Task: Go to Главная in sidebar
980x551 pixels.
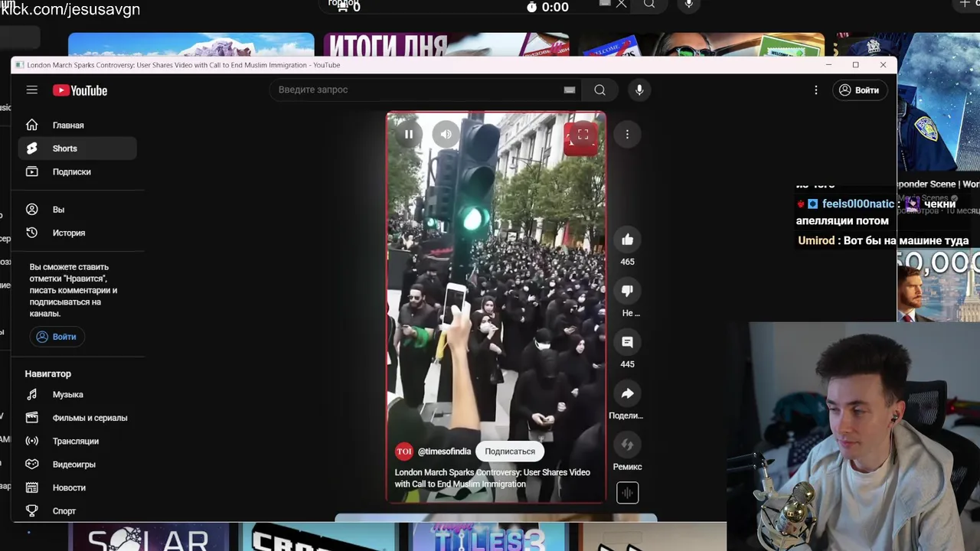Action: tap(77, 126)
